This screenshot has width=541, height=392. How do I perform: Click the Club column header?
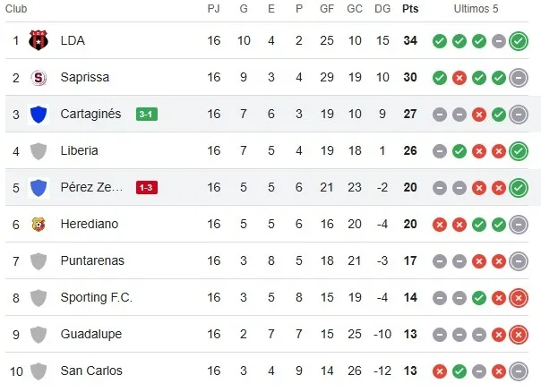(x=18, y=9)
